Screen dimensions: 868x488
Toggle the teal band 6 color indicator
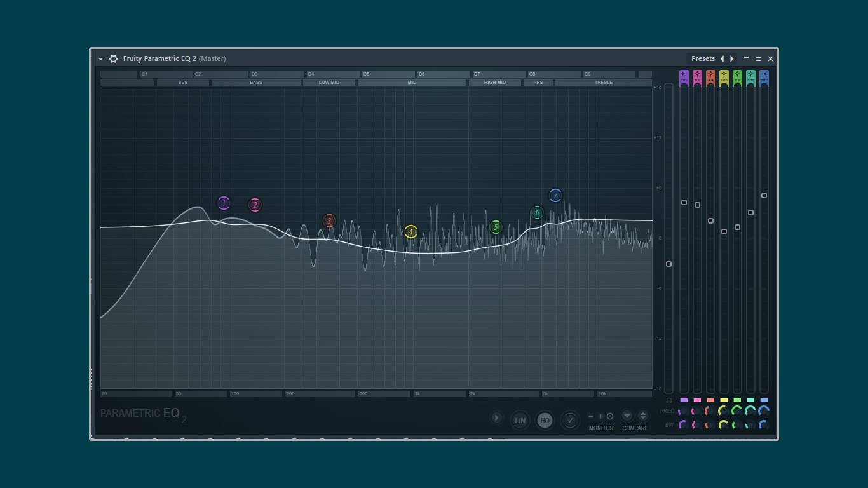750,400
